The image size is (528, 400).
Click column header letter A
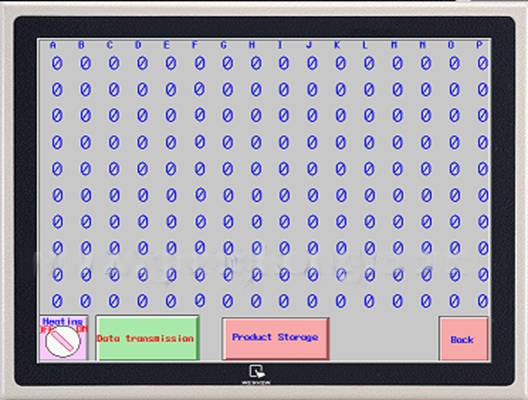(x=53, y=45)
